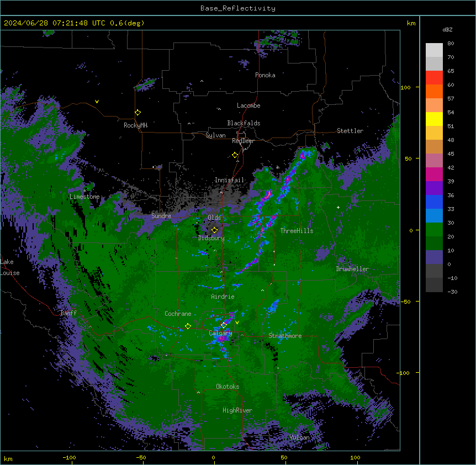Screen dimensions: 476x465
Task: Select the yellow diamond marker at Didsbury
Action: [215, 230]
